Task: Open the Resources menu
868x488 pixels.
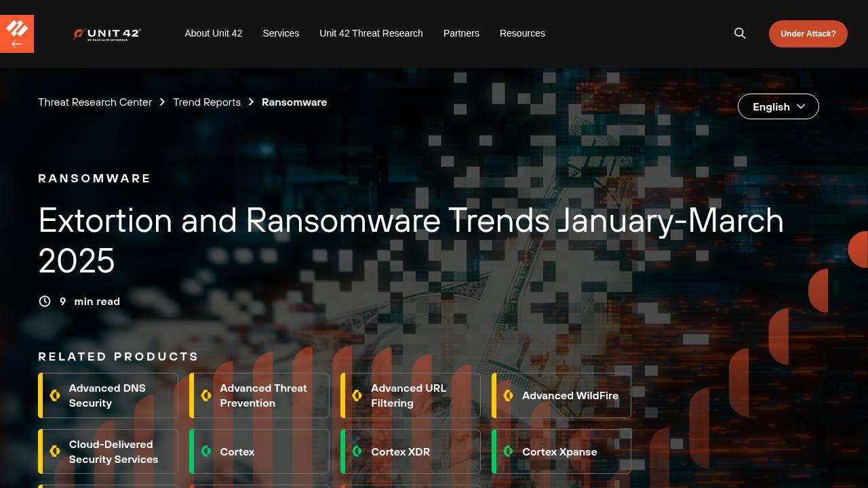Action: click(x=522, y=33)
